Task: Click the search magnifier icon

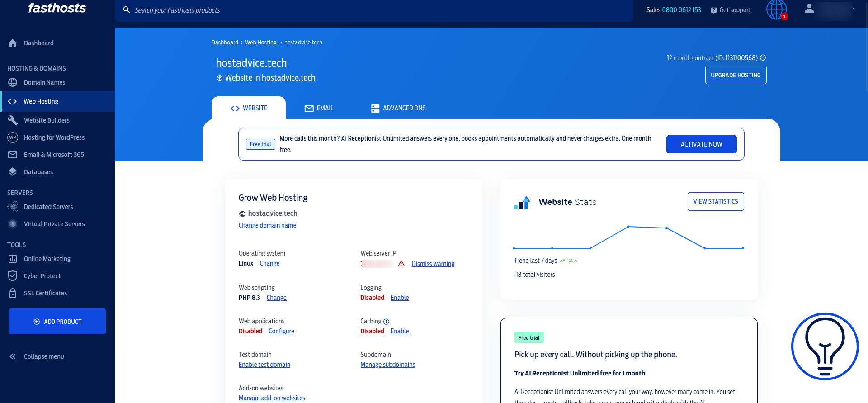Action: 127,10
